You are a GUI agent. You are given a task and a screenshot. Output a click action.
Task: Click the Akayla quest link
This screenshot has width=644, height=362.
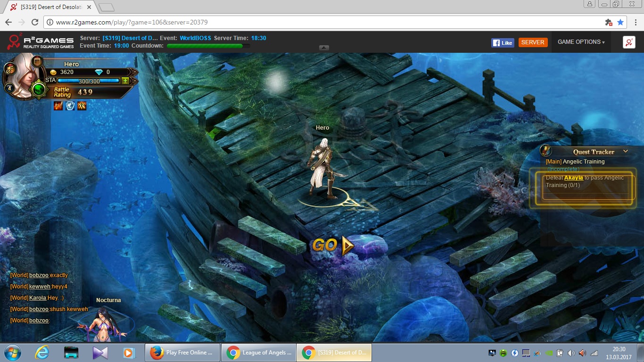(573, 178)
